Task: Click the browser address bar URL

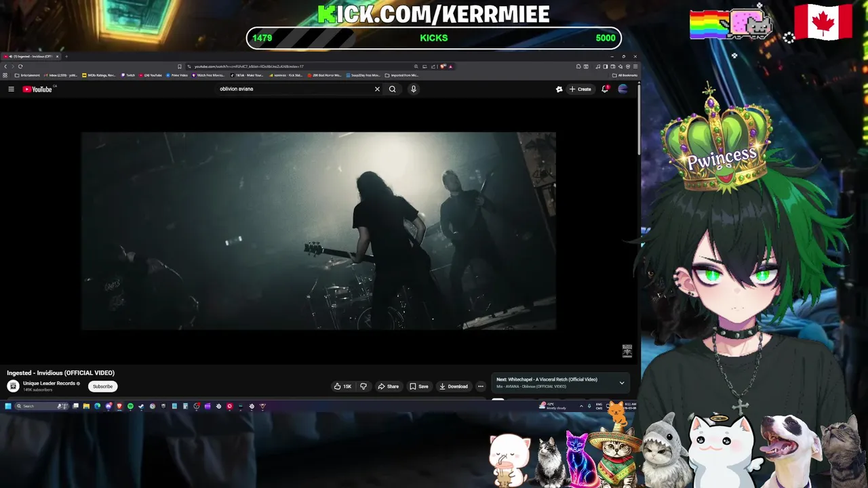Action: point(249,66)
